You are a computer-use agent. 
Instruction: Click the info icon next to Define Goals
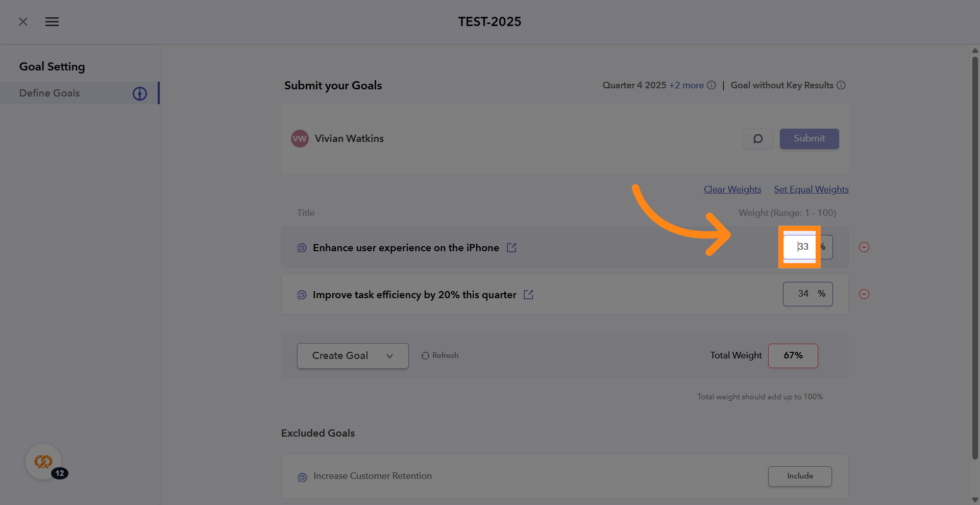point(139,93)
